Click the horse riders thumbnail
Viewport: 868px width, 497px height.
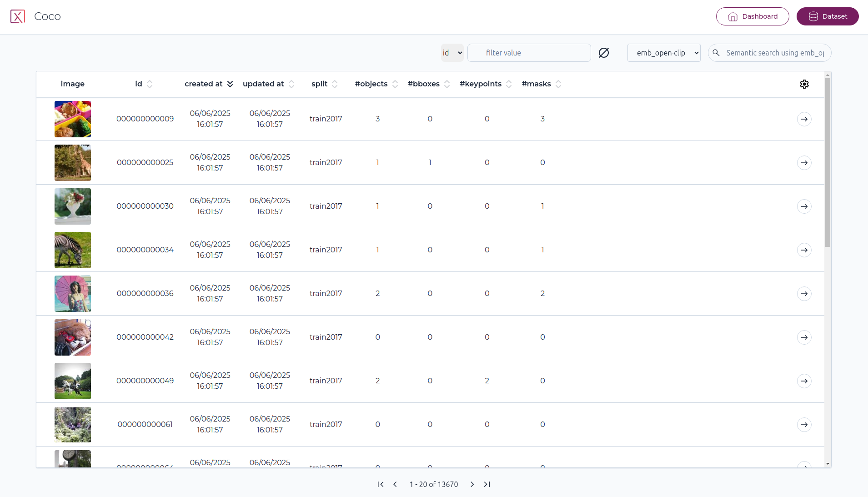73,381
